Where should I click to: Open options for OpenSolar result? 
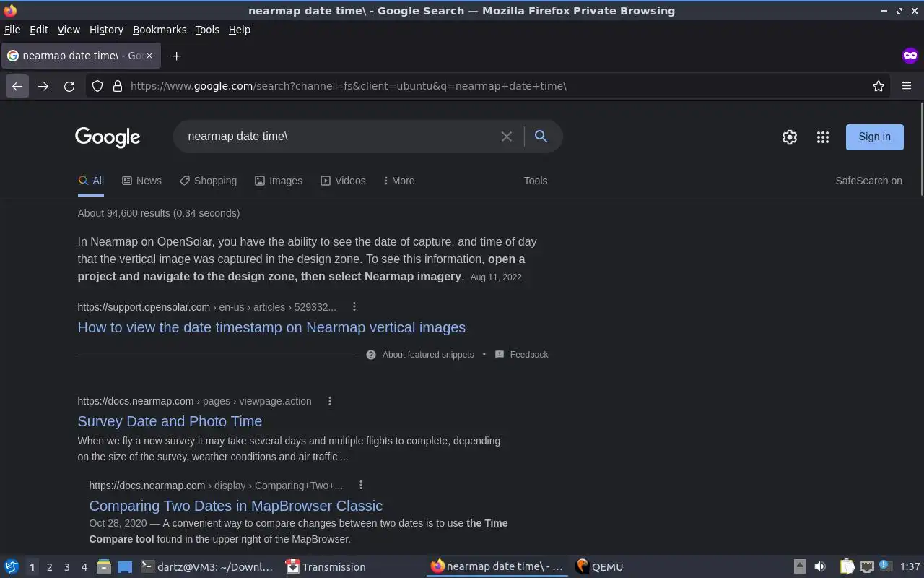(x=354, y=307)
